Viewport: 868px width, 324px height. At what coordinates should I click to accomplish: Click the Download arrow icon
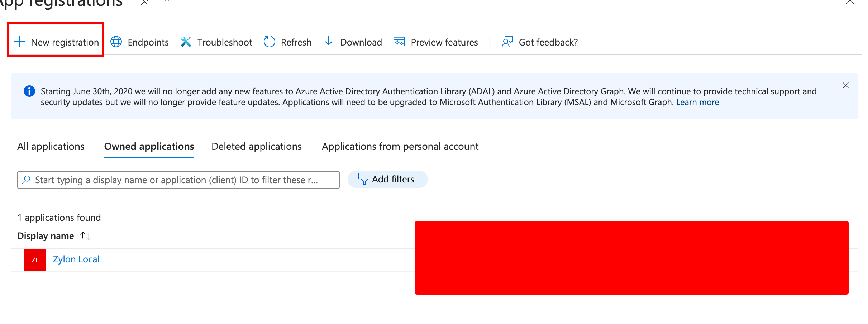pos(329,42)
